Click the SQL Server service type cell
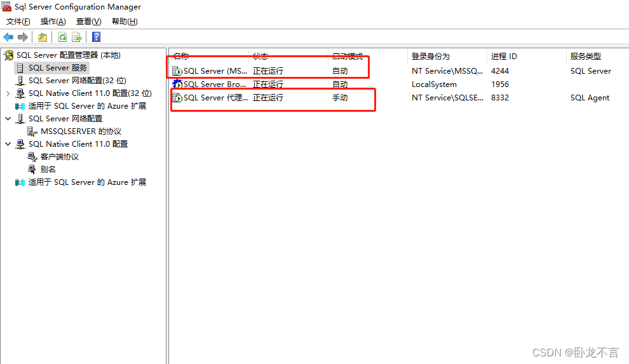 [x=590, y=71]
